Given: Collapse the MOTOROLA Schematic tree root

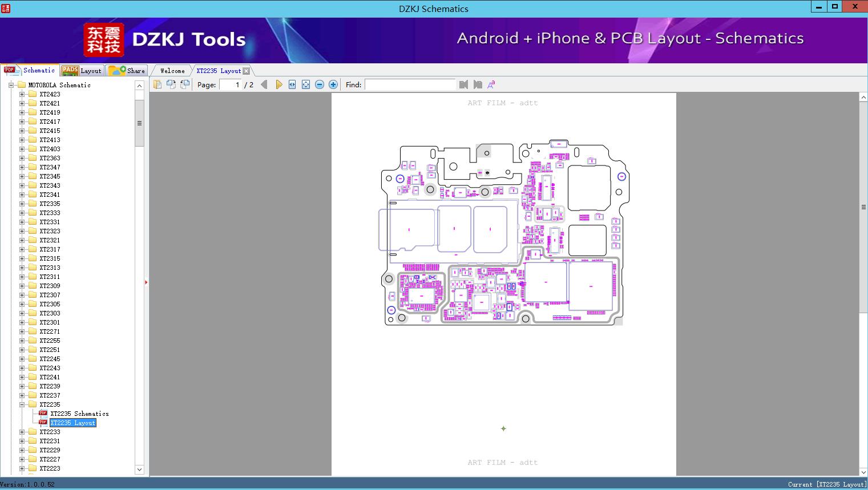Looking at the screenshot, I should pyautogui.click(x=11, y=85).
